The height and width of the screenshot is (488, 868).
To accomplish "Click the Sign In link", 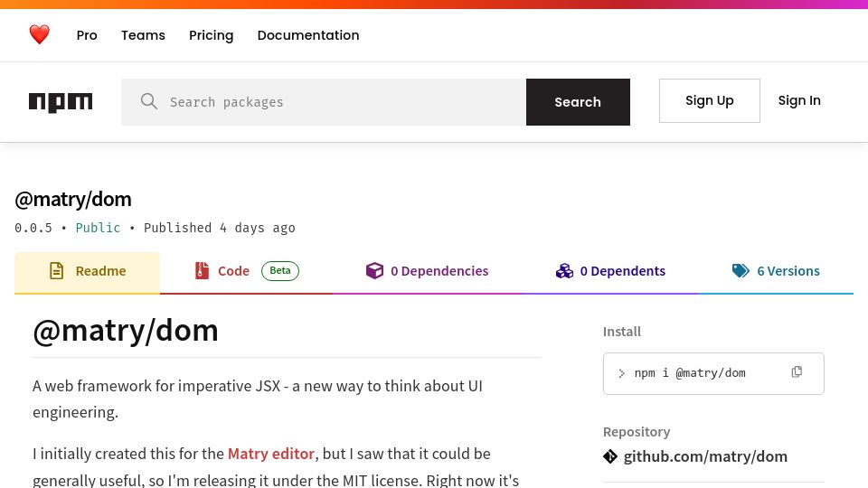I will 799,100.
